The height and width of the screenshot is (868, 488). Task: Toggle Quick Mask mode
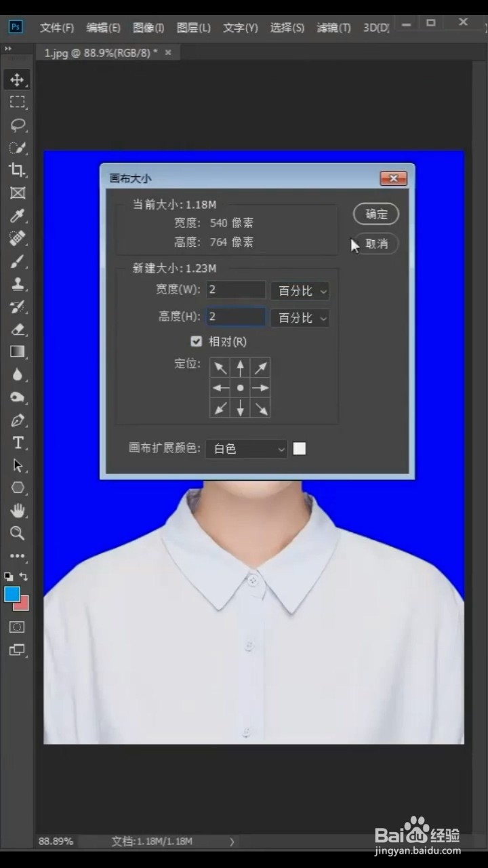pyautogui.click(x=17, y=627)
